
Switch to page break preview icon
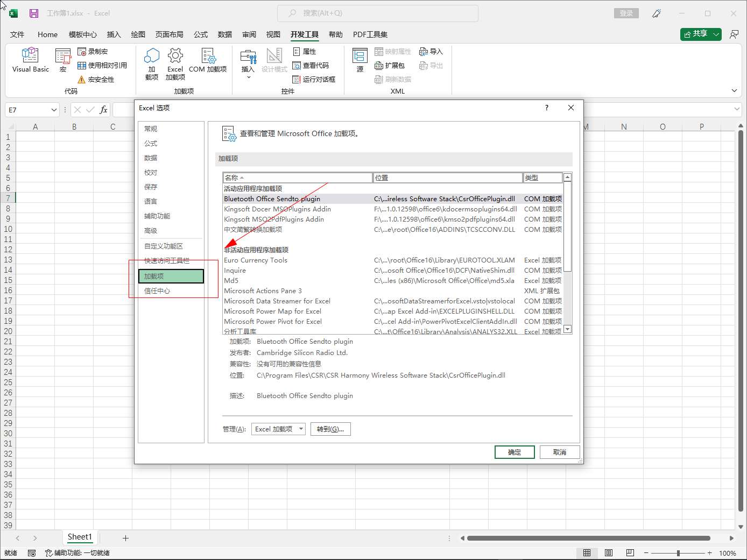pos(630,553)
